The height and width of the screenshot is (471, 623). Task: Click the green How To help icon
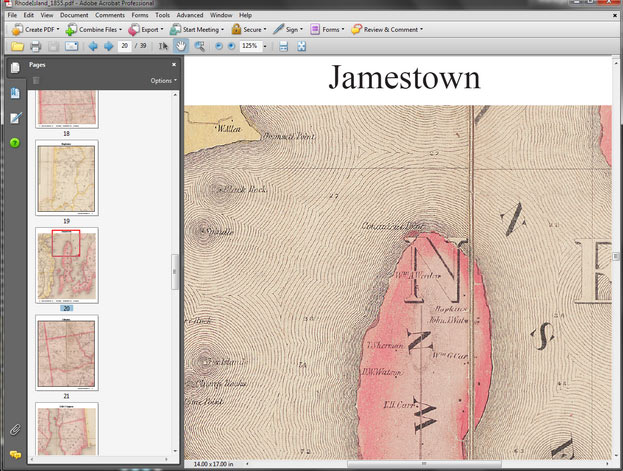point(15,143)
